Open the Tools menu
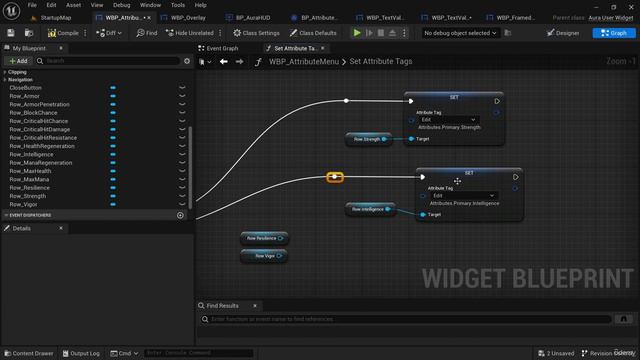 tap(178, 5)
